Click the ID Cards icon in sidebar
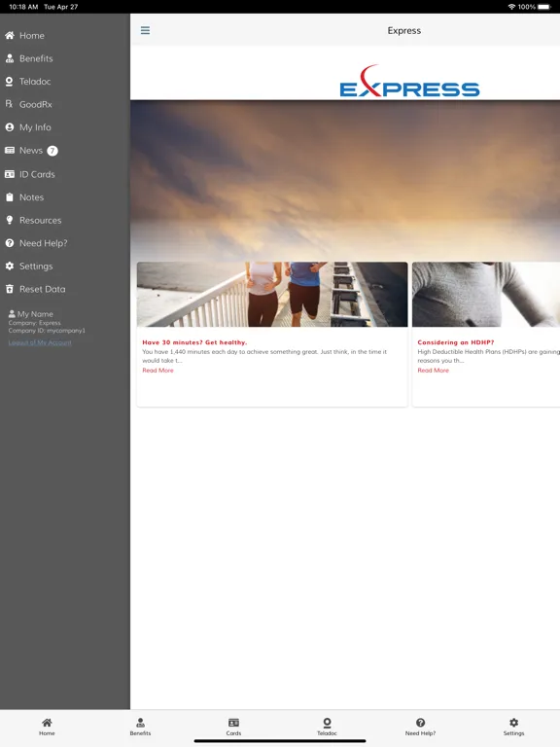Screen dimensions: 560x747 coord(10,174)
